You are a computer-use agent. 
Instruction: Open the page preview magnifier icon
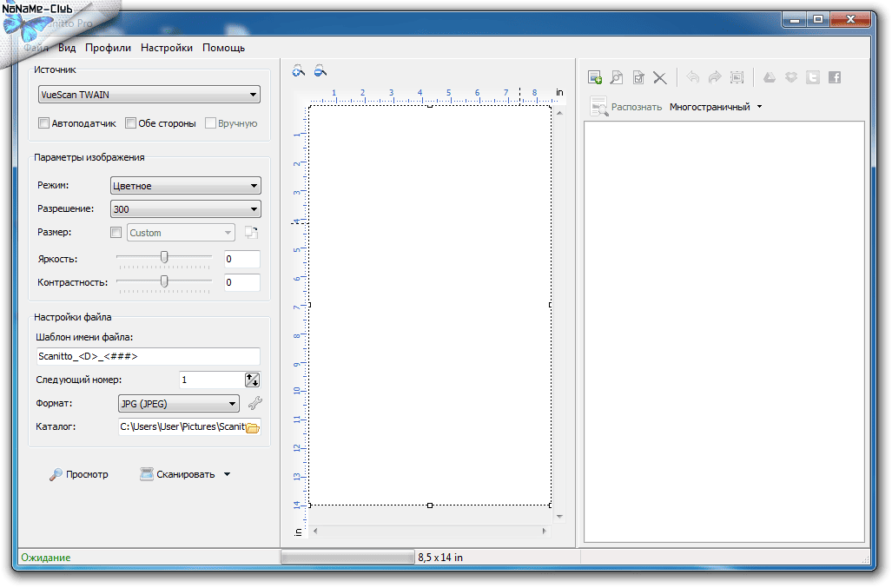coord(617,77)
